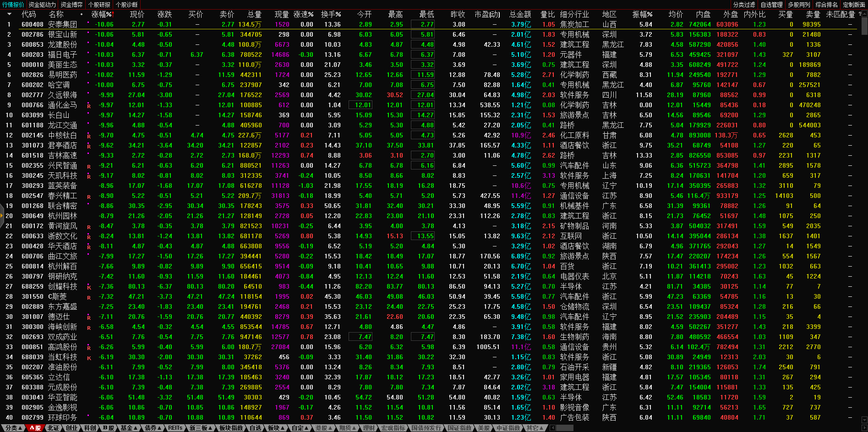868x432 pixels.
Task: Click the scroll-down arrow at bottom right
Action: tap(864, 420)
